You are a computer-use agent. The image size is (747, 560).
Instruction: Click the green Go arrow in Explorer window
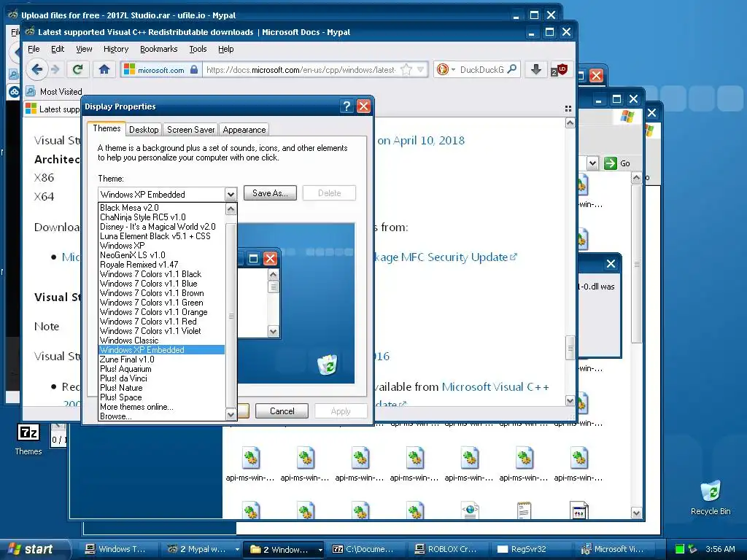pos(611,163)
